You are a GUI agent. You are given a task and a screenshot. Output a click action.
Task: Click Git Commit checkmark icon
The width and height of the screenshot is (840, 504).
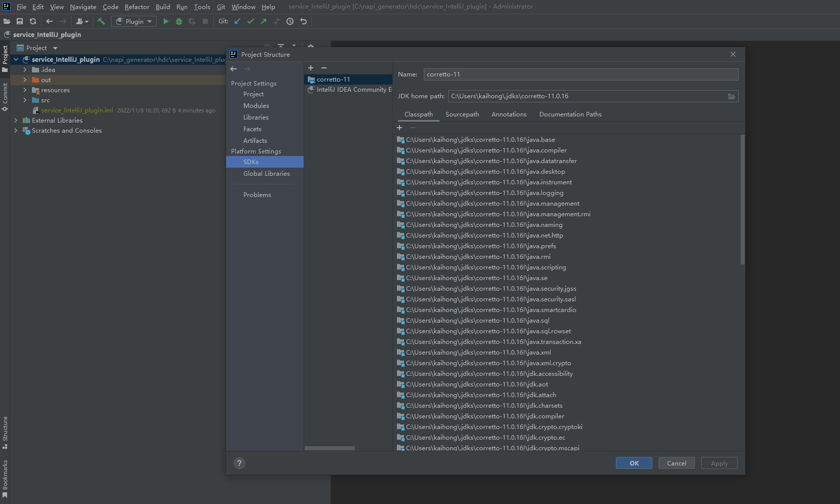click(x=250, y=21)
